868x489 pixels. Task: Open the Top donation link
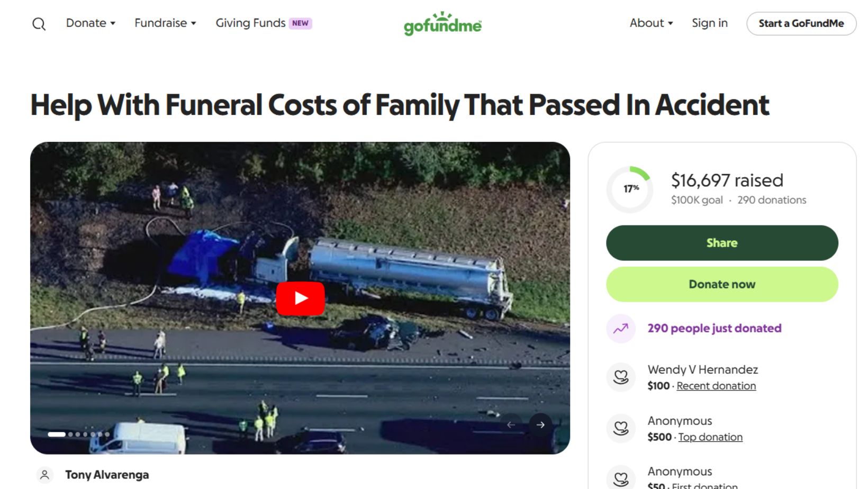click(710, 437)
